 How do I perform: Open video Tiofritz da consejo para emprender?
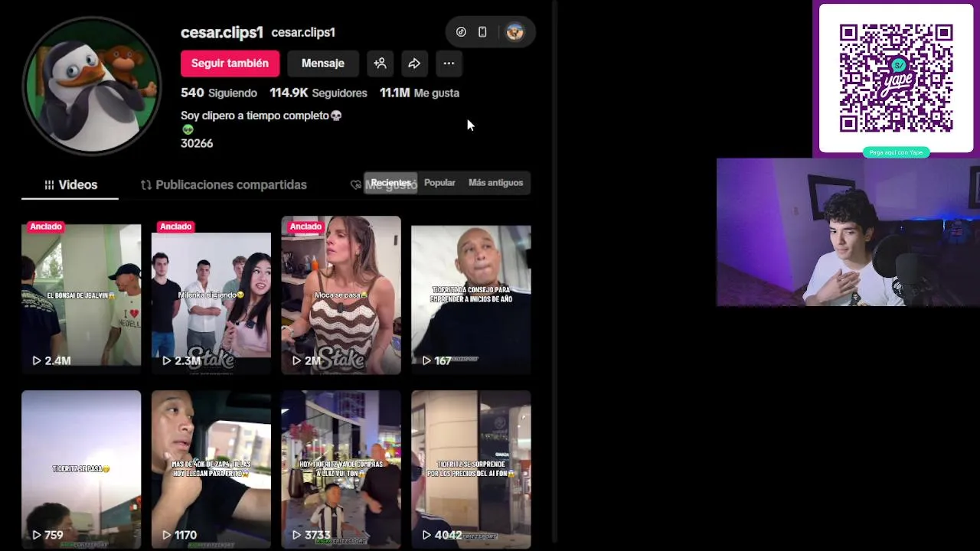click(471, 296)
